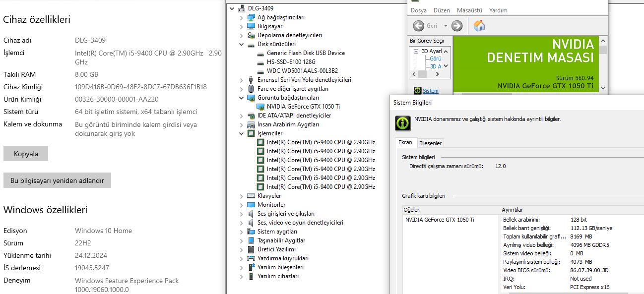Open the Düzen menu
Image resolution: width=644 pixels, height=294 pixels.
(442, 10)
